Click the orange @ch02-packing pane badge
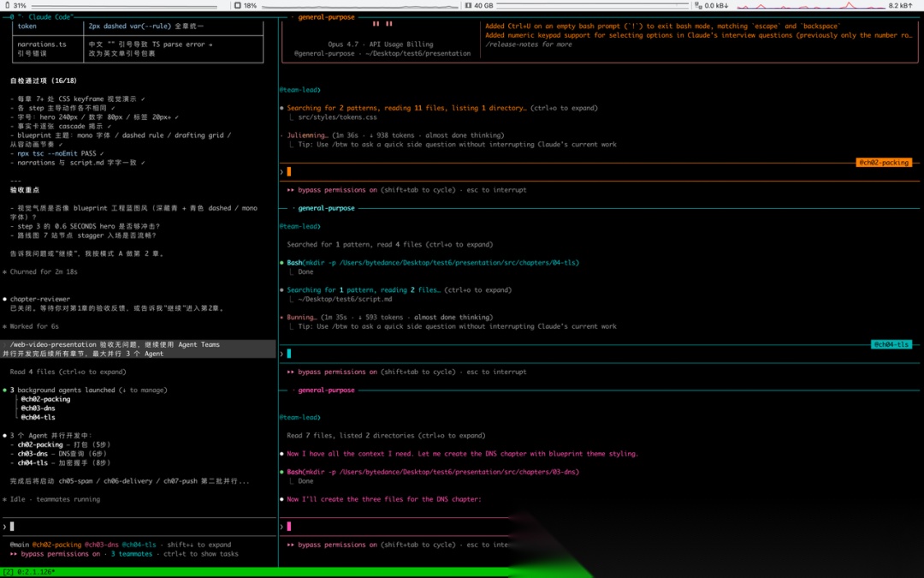Viewport: 924px width, 578px height. [883, 162]
